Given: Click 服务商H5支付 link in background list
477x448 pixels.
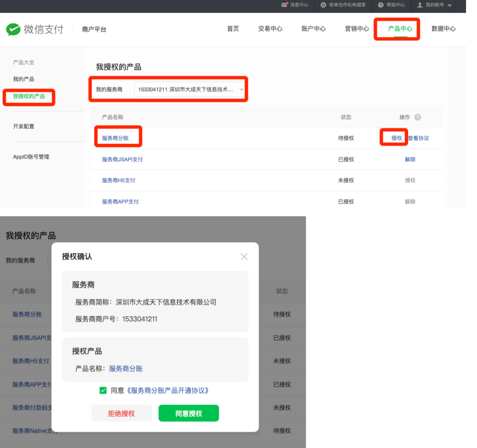Looking at the screenshot, I should (31, 361).
